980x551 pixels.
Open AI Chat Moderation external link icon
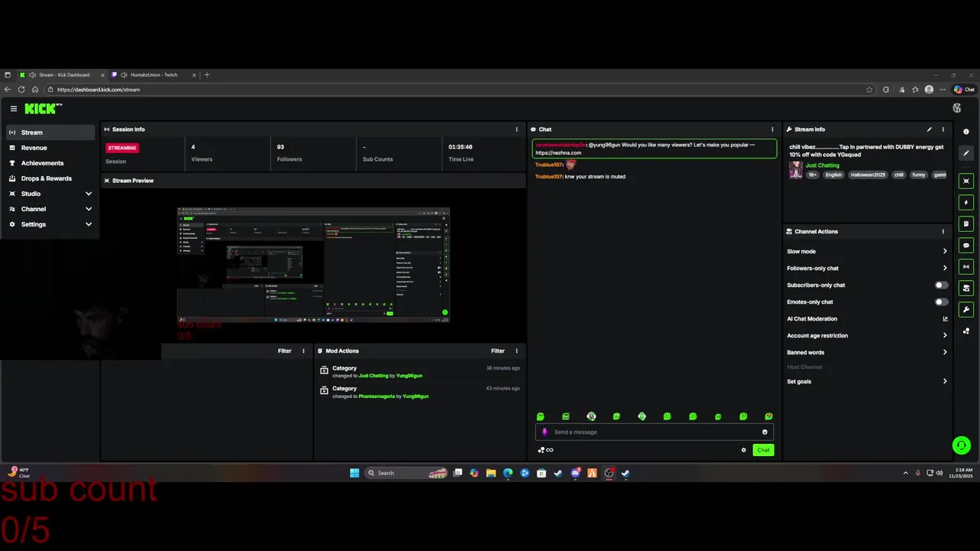945,319
